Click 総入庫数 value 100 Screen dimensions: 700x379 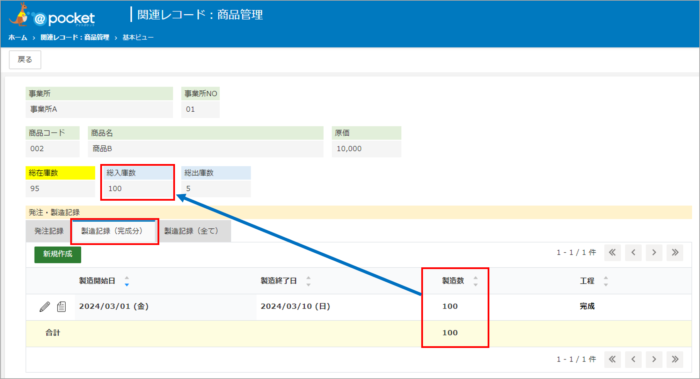138,188
